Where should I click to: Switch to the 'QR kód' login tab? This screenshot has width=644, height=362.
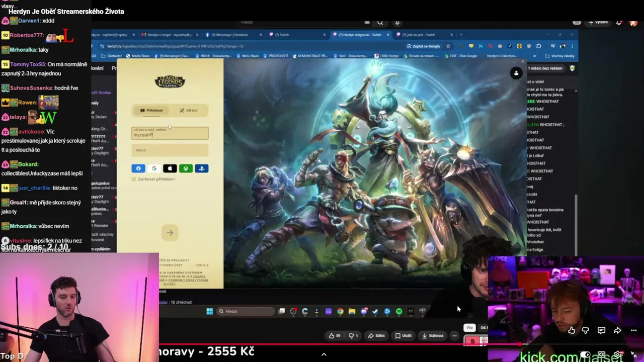pyautogui.click(x=189, y=110)
